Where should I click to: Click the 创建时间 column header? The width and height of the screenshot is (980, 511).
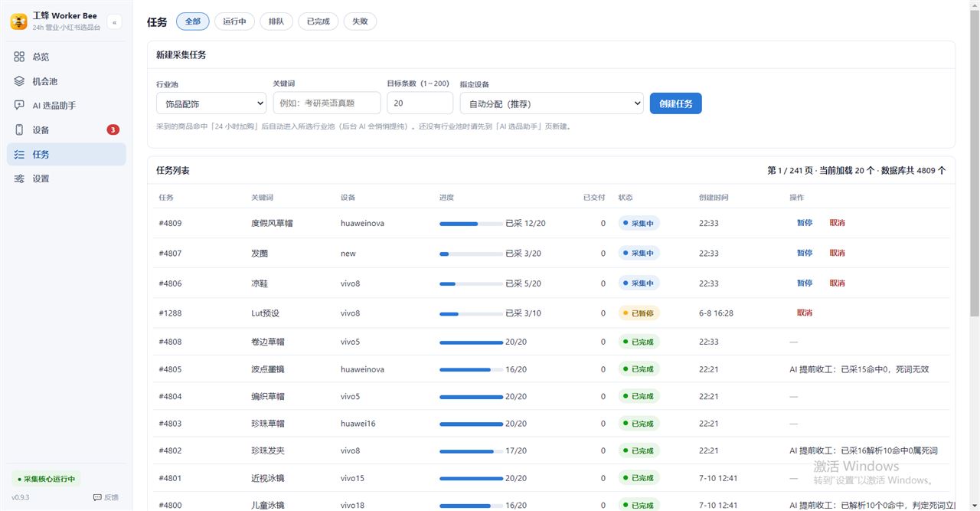pyautogui.click(x=714, y=198)
